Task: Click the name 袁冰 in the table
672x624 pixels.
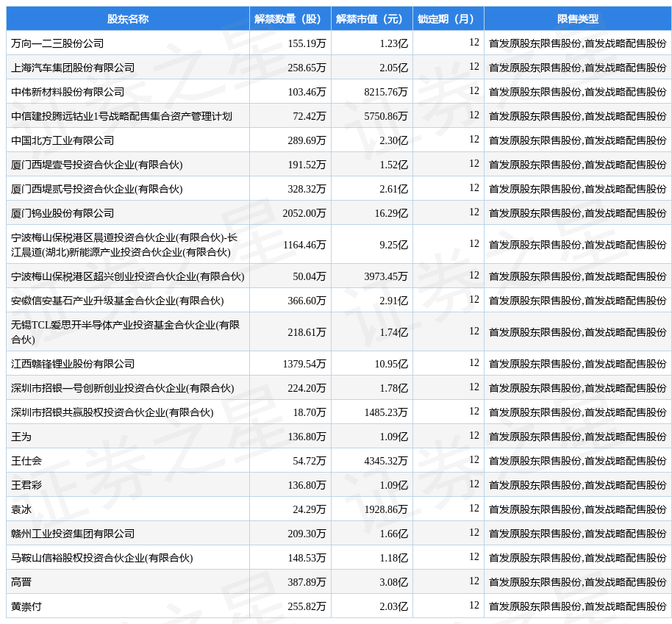Action: [21, 509]
